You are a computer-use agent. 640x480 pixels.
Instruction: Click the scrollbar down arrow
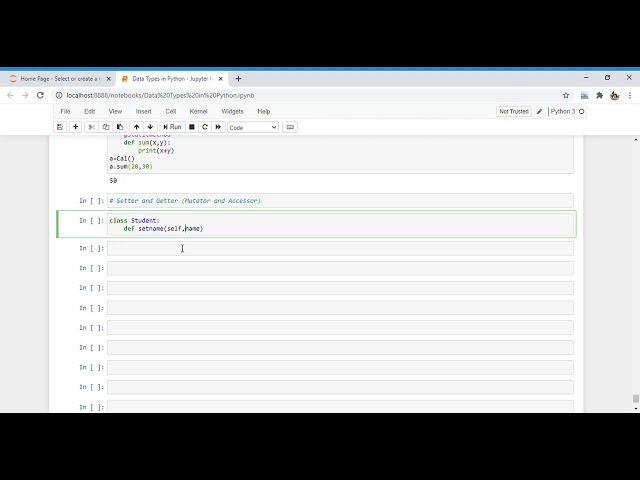point(636,408)
